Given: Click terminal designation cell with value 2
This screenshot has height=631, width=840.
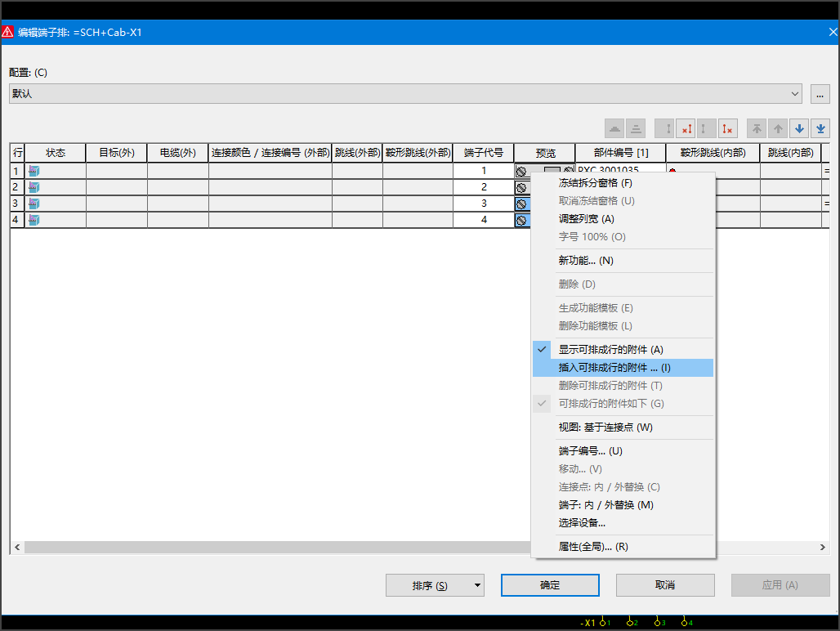Looking at the screenshot, I should pos(483,187).
